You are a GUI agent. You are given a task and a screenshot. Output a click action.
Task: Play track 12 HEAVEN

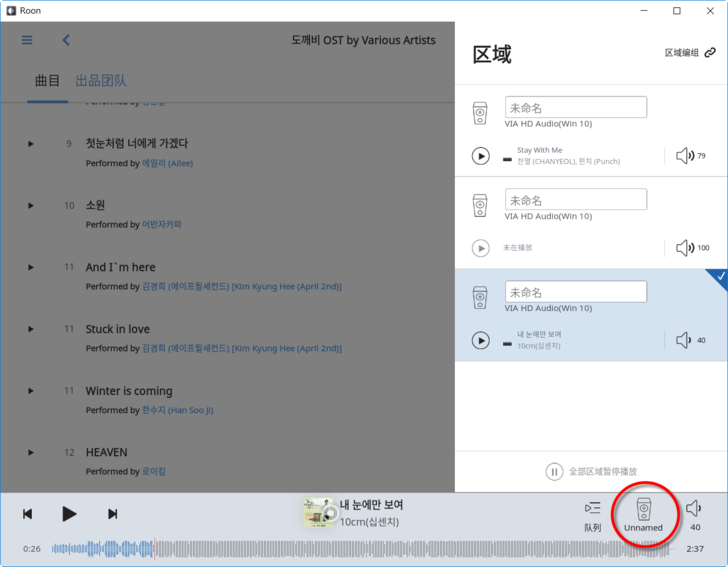click(x=31, y=452)
